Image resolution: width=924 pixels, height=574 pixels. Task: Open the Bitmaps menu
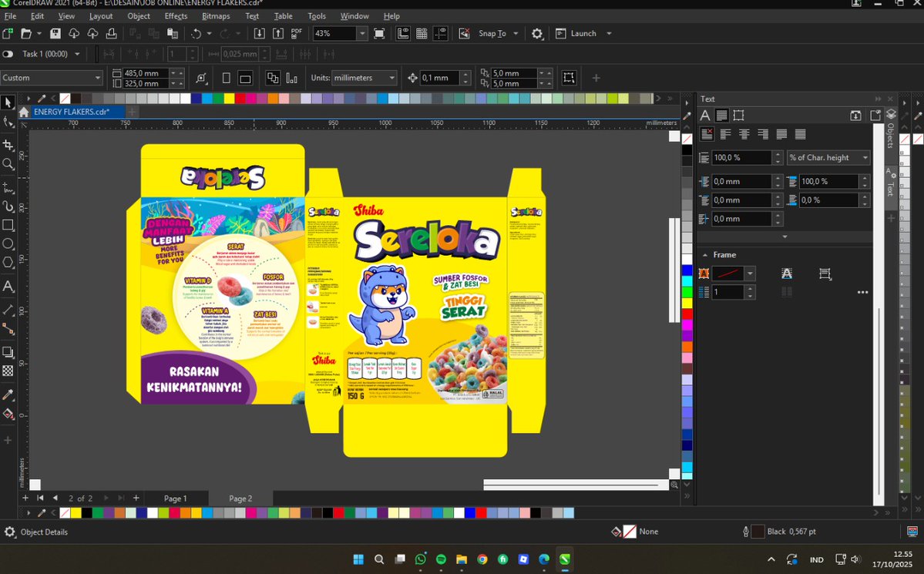(x=216, y=15)
